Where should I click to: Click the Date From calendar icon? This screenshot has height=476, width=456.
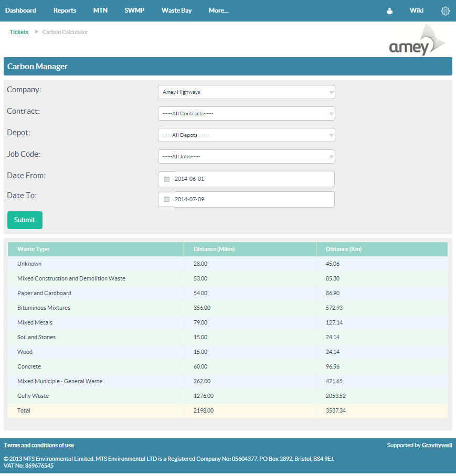coord(166,179)
